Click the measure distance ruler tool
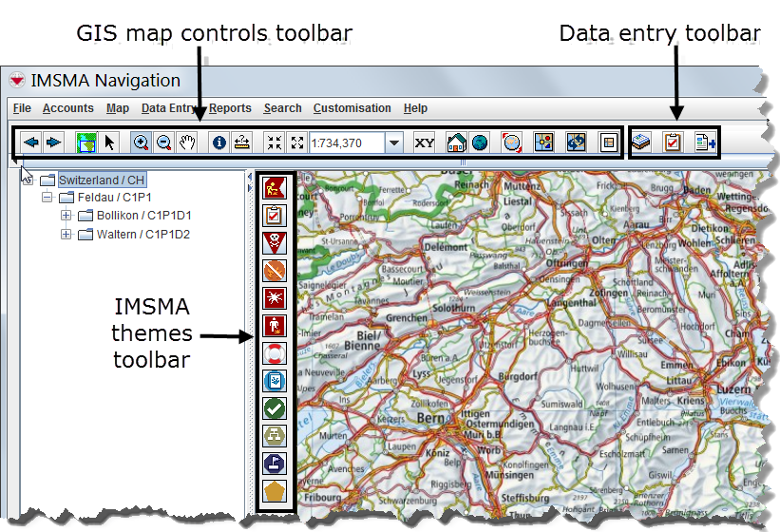The width and height of the screenshot is (780, 532). pos(242,142)
